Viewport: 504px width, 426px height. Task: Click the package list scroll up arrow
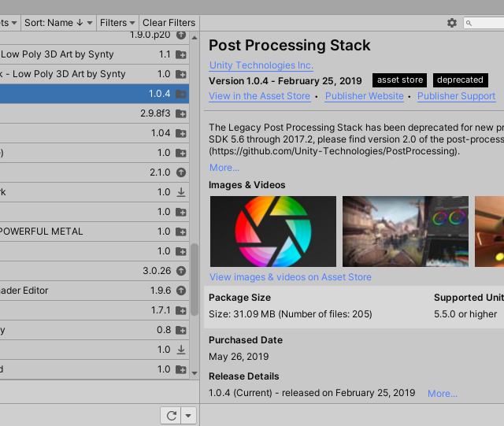pos(195,38)
